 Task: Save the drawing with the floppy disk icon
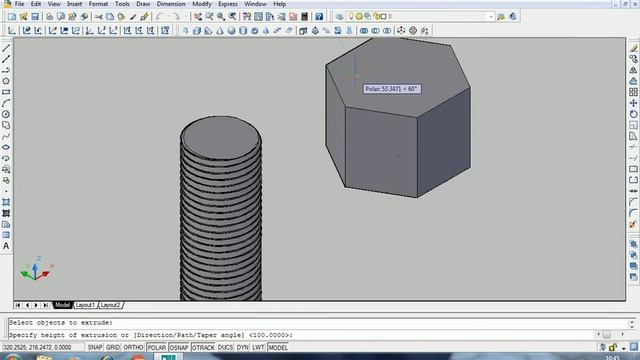(35, 17)
